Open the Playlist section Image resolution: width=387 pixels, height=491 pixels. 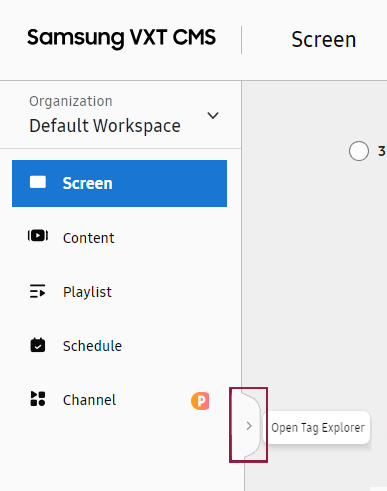point(87,292)
